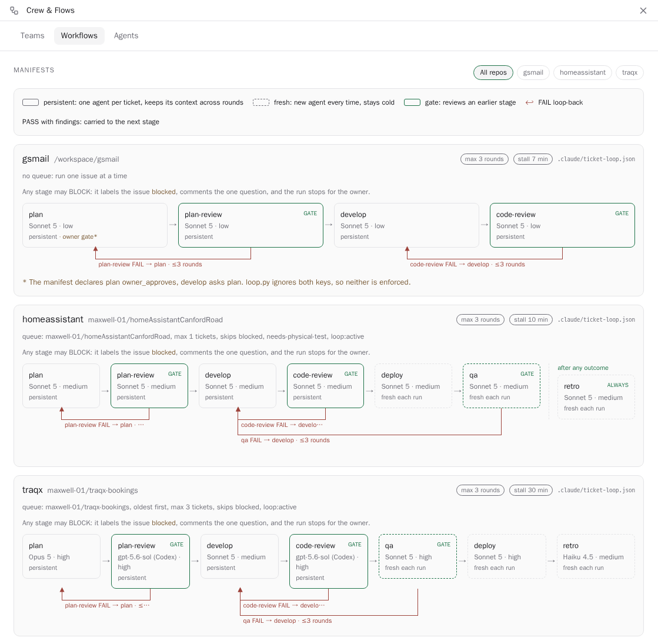Open traqx .claude/ticket-loop.json file link
658x644 pixels.
[596, 490]
